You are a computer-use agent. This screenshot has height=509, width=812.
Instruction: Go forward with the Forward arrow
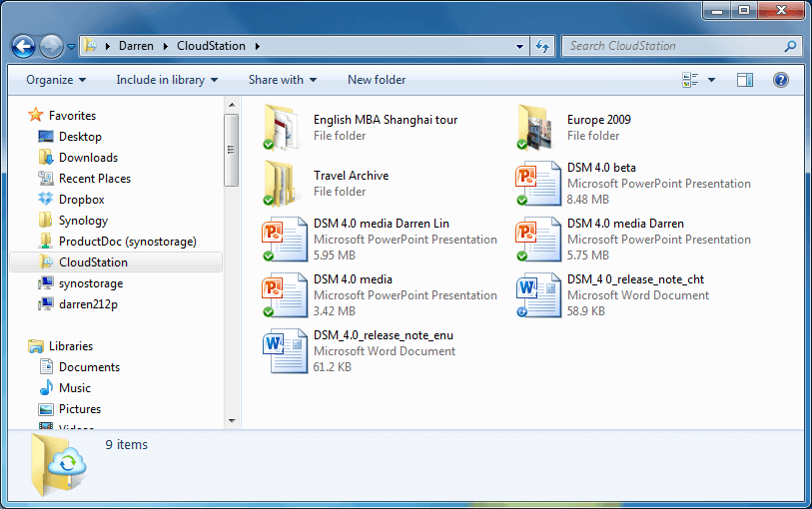tap(51, 47)
